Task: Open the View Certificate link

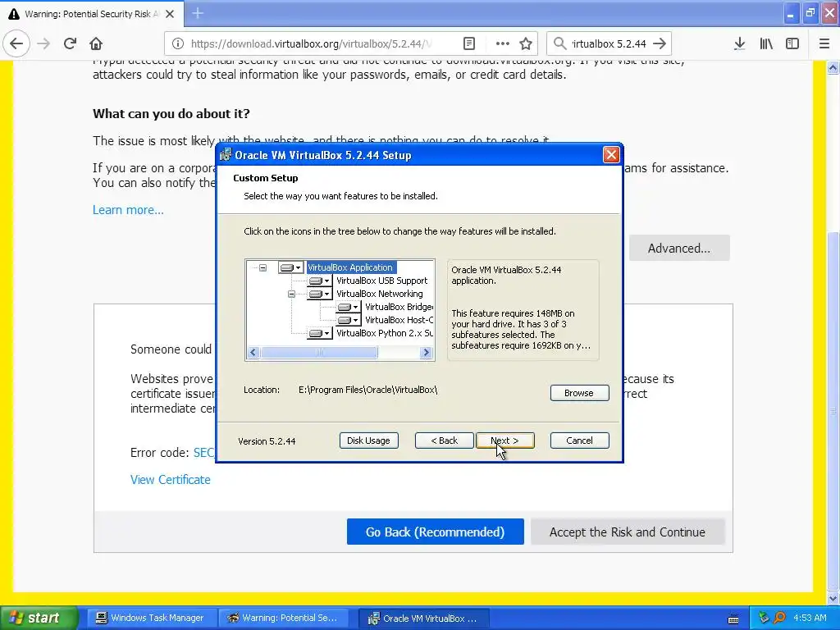Action: pos(171,480)
